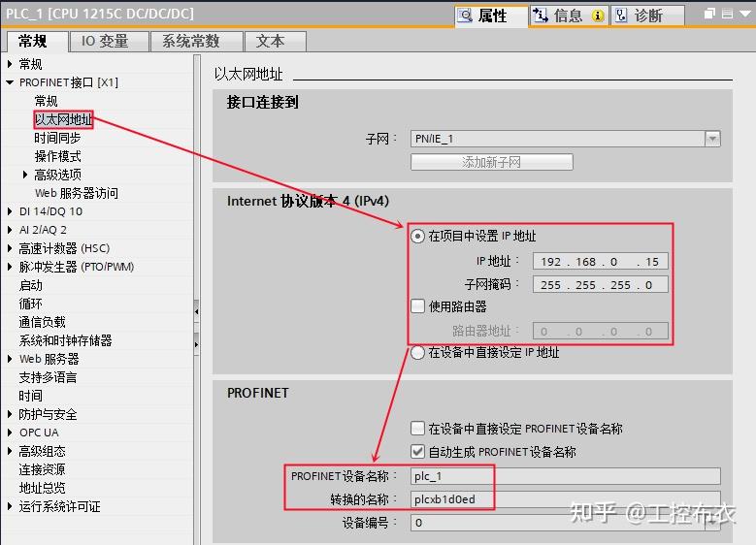Image resolution: width=756 pixels, height=545 pixels.
Task: Open the 信息 info tab
Action: [569, 16]
